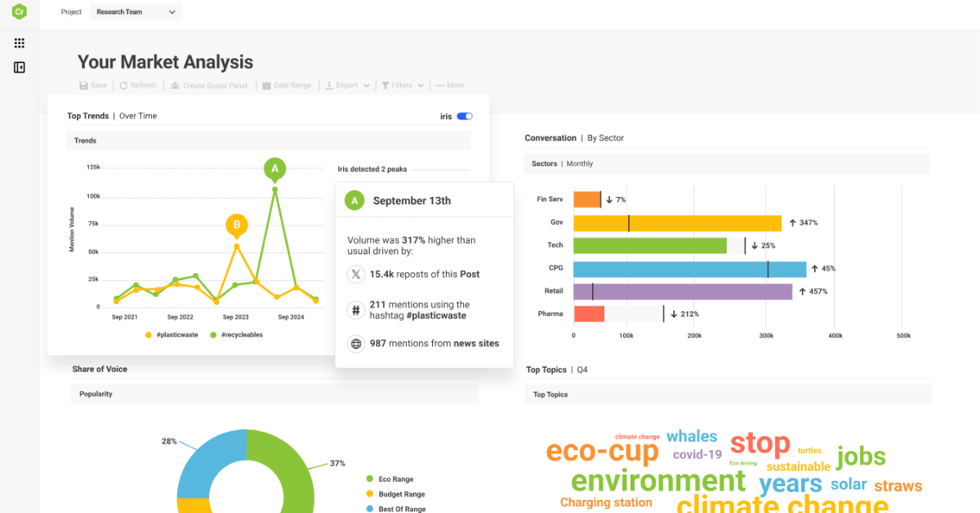Image resolution: width=980 pixels, height=513 pixels.
Task: Click the Fin Serv orange bar
Action: (x=587, y=199)
